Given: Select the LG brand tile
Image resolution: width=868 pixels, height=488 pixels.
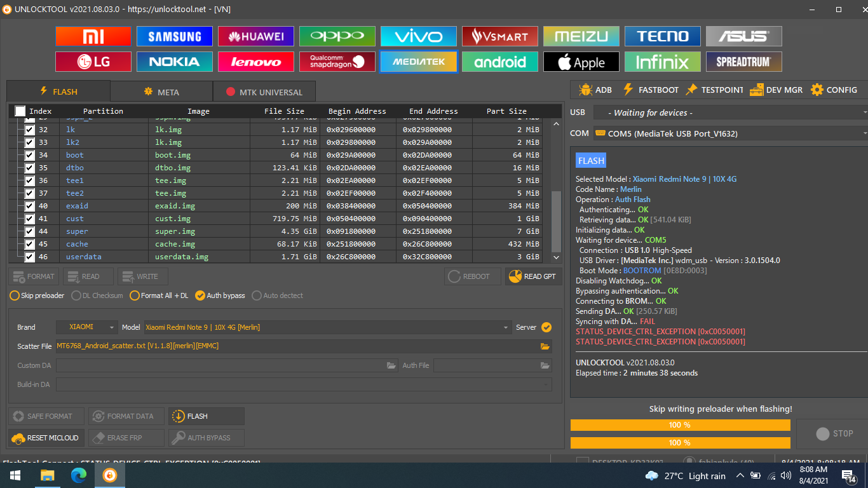Looking at the screenshot, I should click(93, 62).
